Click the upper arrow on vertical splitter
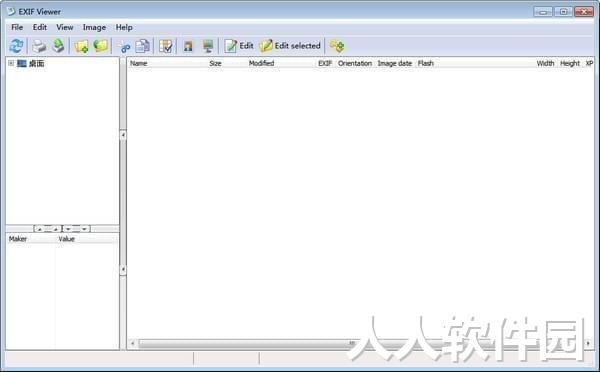Viewport: 600px width, 372px height. (123, 135)
